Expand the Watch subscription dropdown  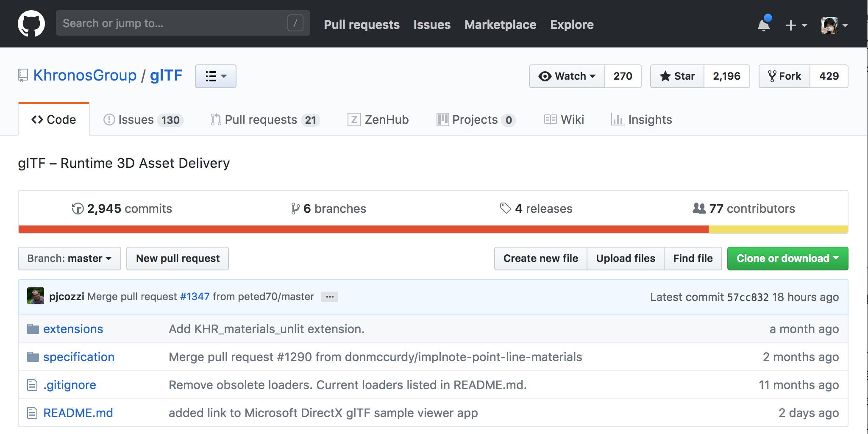point(567,76)
